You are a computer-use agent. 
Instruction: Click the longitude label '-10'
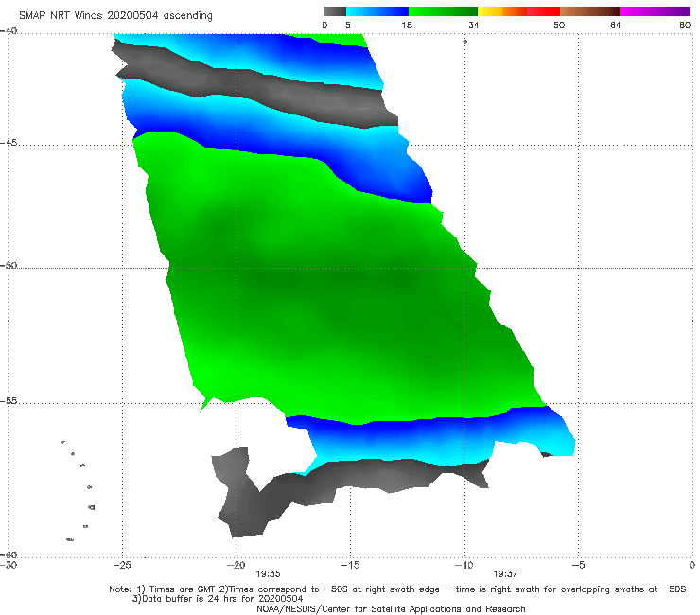(x=464, y=565)
